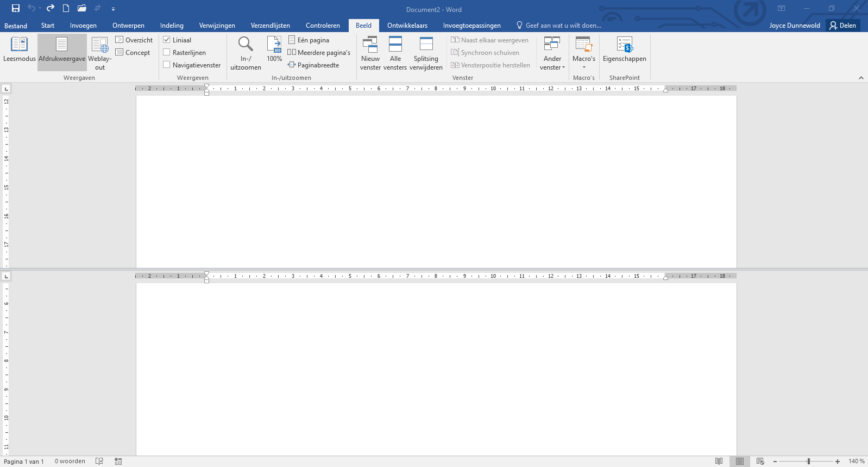
Task: Open the Verzendlijsten tab
Action: click(x=270, y=26)
